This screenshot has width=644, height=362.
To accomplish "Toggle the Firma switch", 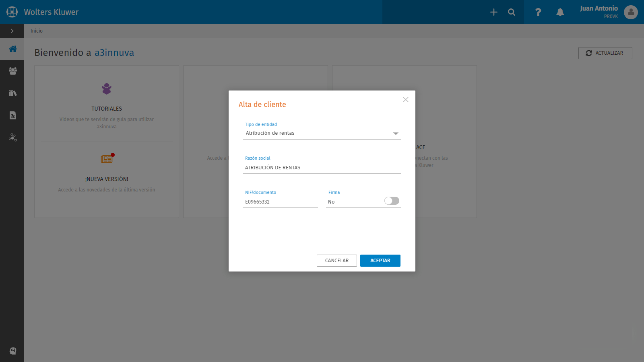I will 392,201.
